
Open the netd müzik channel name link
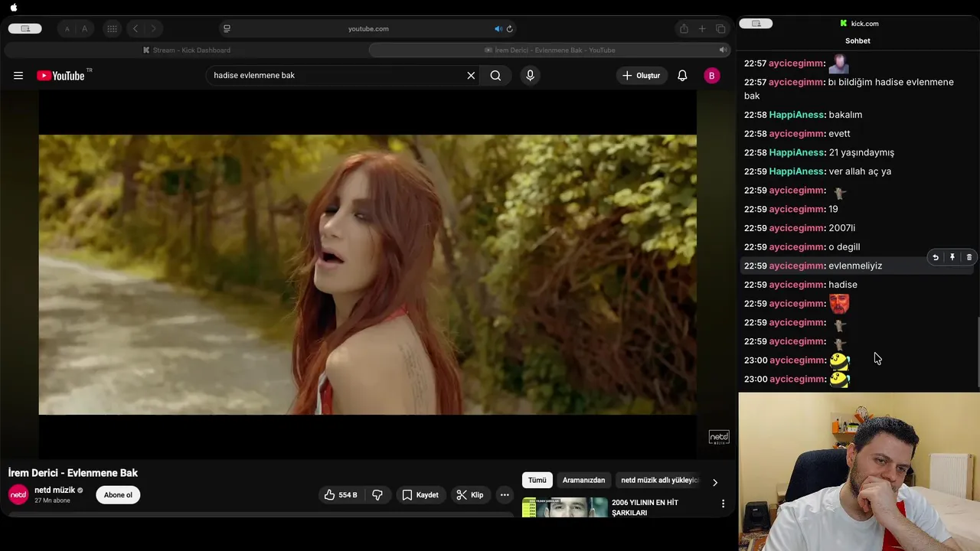[54, 490]
